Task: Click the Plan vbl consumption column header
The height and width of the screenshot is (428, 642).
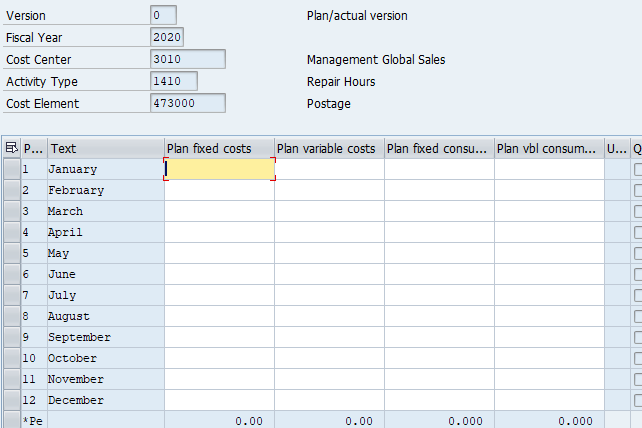Action: (x=549, y=149)
